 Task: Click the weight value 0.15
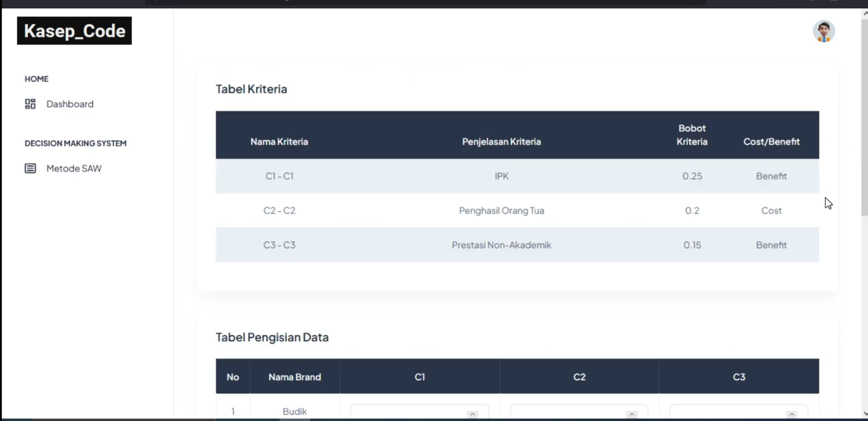point(692,245)
